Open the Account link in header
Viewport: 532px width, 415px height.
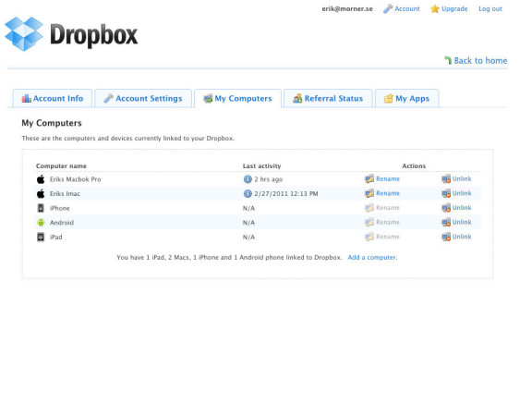[x=406, y=9]
